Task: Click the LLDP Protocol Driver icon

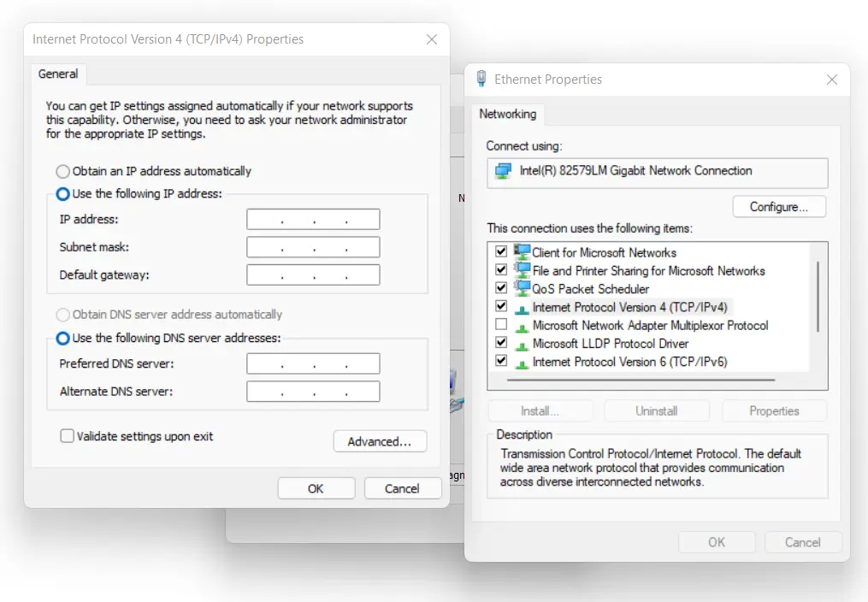Action: 522,345
